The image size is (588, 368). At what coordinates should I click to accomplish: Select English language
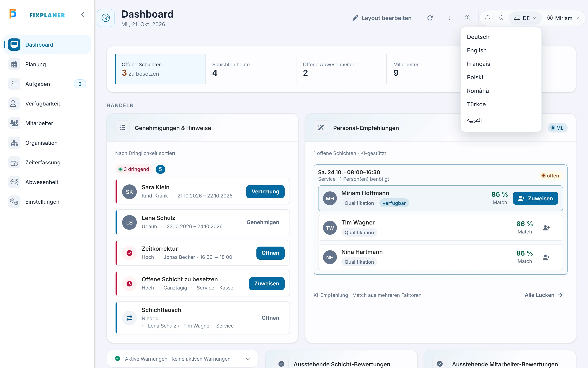[501, 50]
